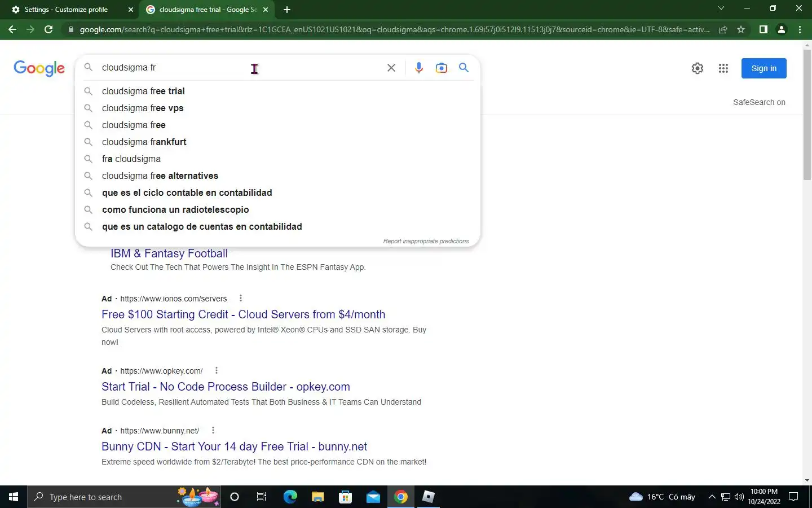Viewport: 812px width, 508px height.
Task: Open Roblox icon on taskbar
Action: 428,497
